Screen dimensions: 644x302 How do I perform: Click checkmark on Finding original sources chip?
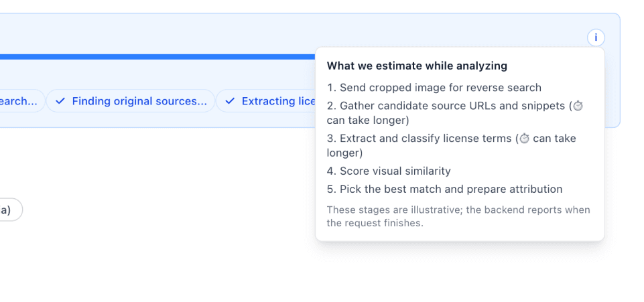[x=60, y=101]
